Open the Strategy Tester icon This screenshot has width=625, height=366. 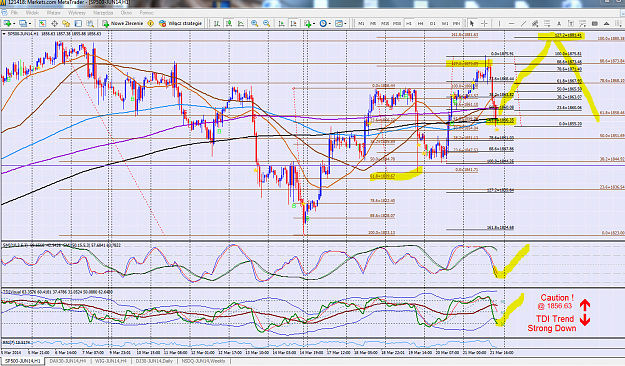[x=90, y=24]
